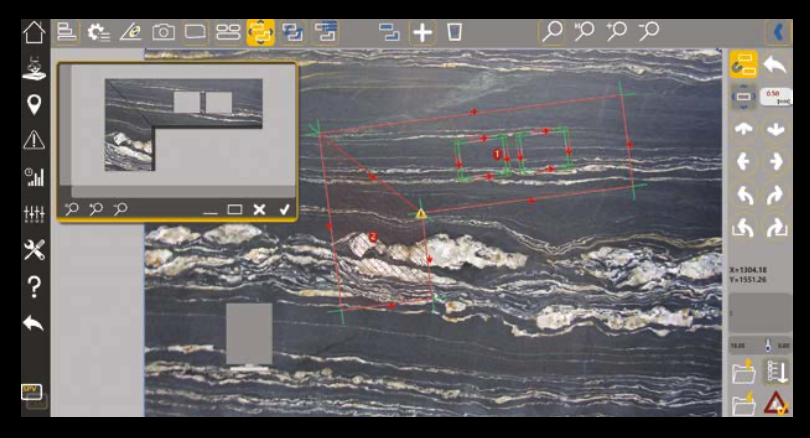Viewport: 810px width, 438px height.
Task: Click the trash delete icon in top toolbar
Action: (454, 32)
